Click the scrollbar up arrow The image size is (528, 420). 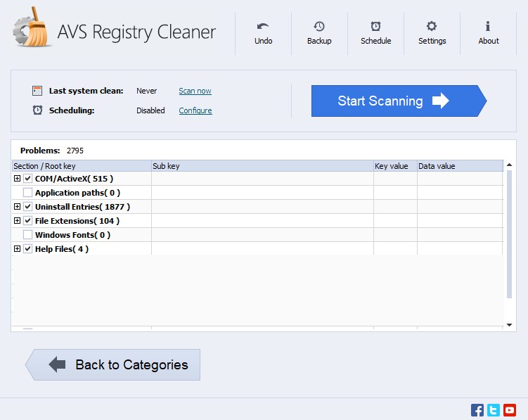click(509, 165)
